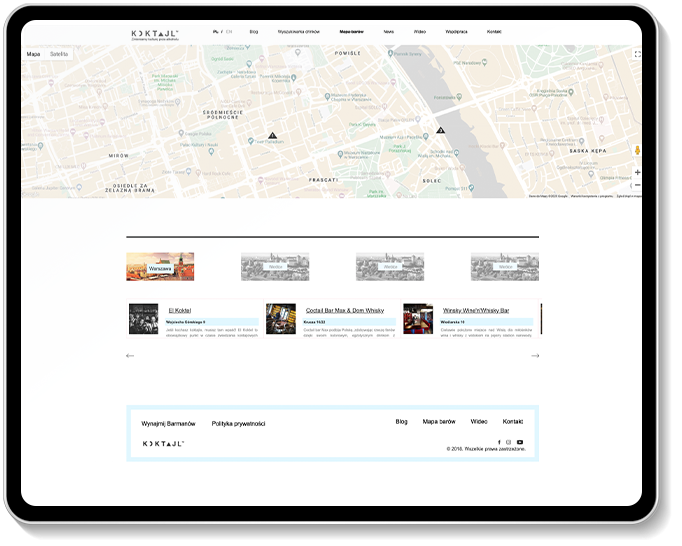Click the Street View pegman icon
Screen dimensions: 682x546
637,151
